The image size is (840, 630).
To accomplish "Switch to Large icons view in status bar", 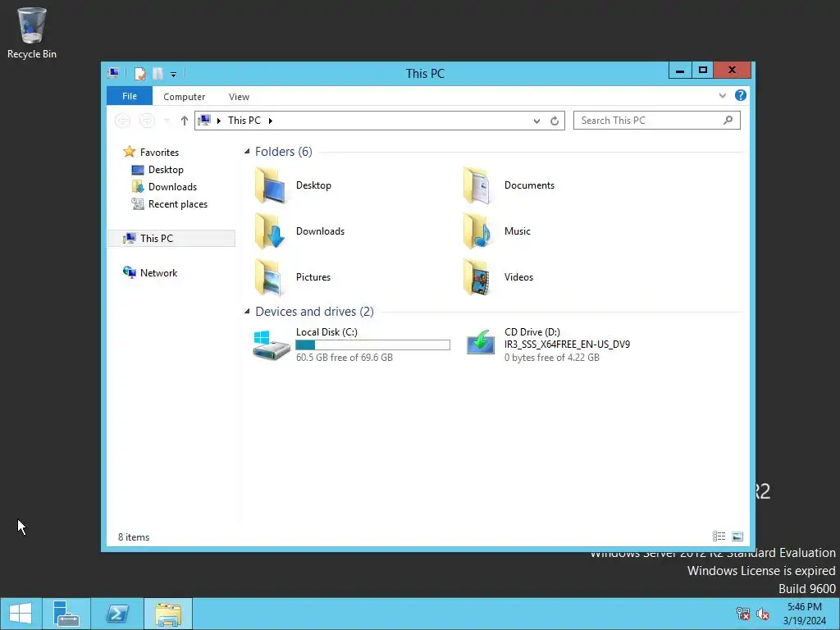I will click(737, 536).
